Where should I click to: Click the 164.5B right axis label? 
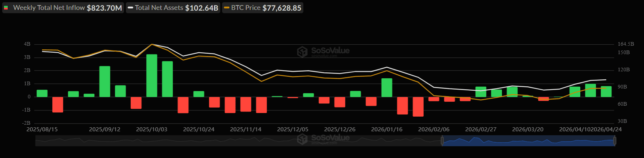pos(626,44)
